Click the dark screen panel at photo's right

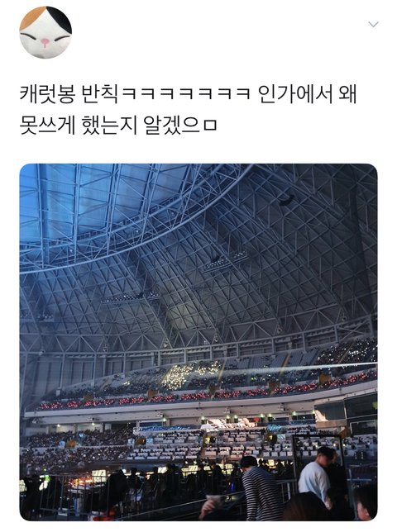(x=360, y=412)
